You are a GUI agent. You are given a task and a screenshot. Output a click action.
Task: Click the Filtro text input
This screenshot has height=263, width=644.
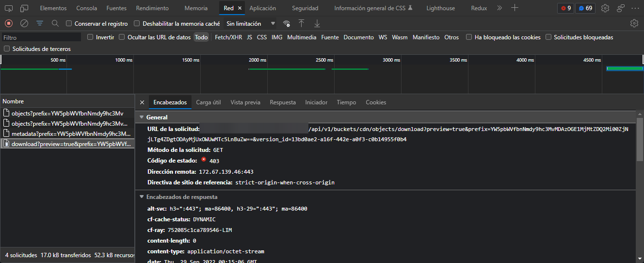coord(41,37)
